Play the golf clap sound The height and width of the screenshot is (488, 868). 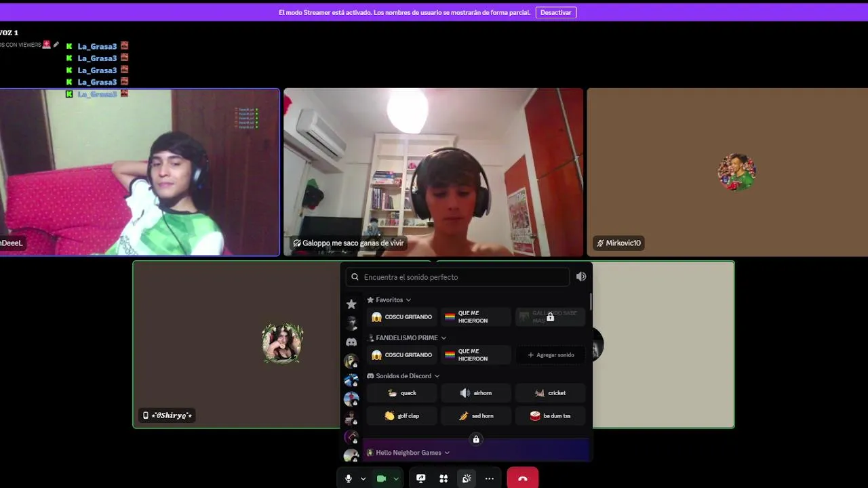402,416
